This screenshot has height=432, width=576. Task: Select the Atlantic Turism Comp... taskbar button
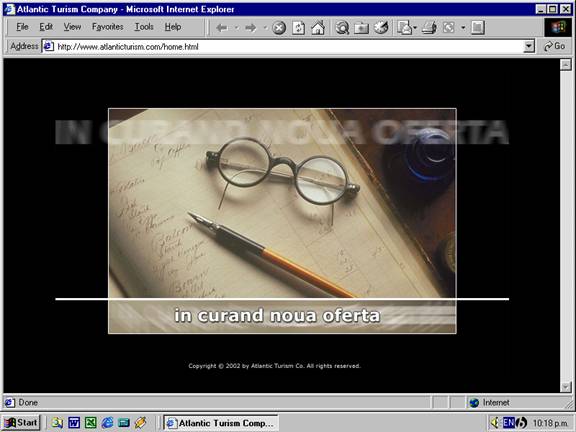(221, 423)
